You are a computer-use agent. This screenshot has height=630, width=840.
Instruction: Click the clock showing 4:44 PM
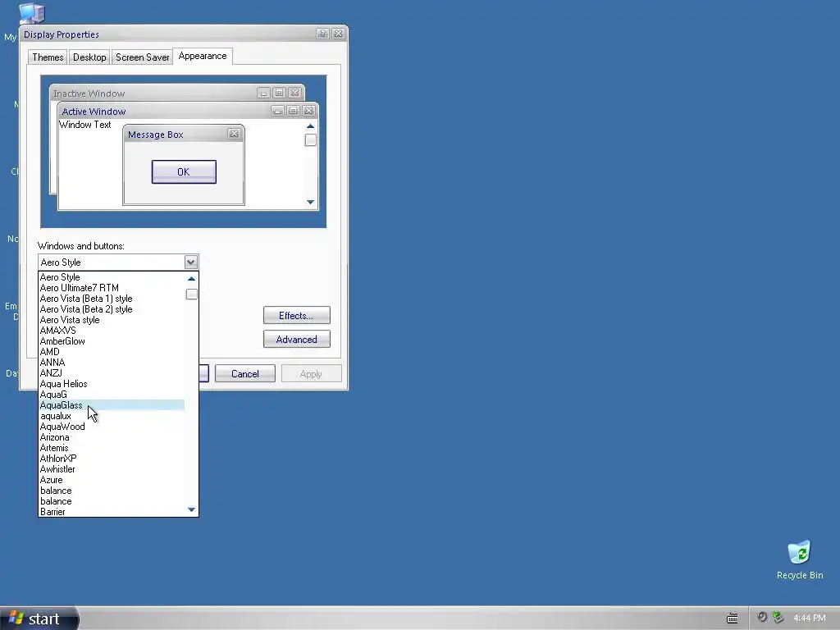[810, 619]
